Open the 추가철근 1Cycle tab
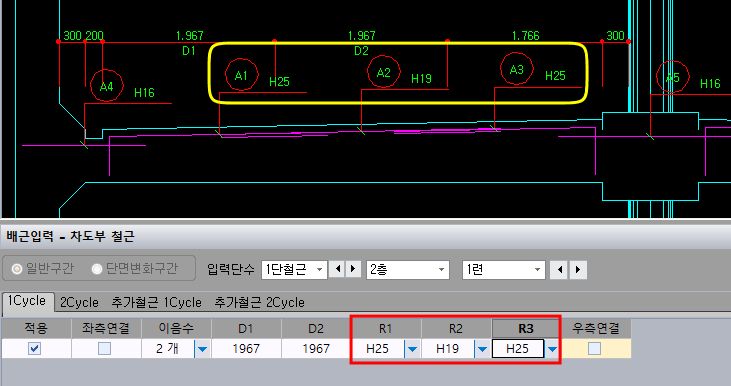The width and height of the screenshot is (731, 386). [156, 303]
